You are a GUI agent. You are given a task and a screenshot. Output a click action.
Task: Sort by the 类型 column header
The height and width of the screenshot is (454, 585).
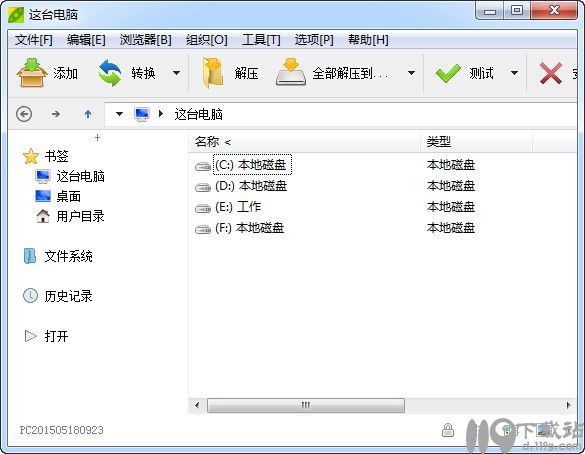pos(476,141)
